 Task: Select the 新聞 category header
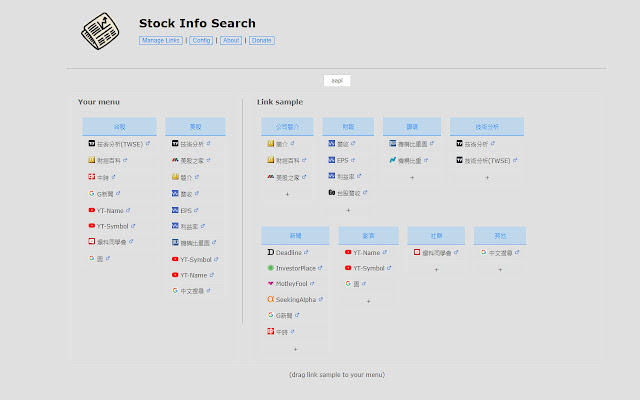point(295,236)
